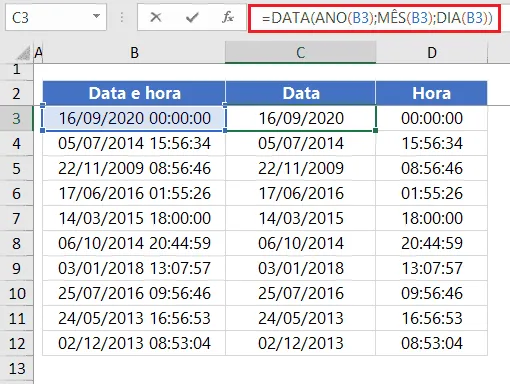Select row 7 header
The height and width of the screenshot is (384, 510).
click(16, 218)
